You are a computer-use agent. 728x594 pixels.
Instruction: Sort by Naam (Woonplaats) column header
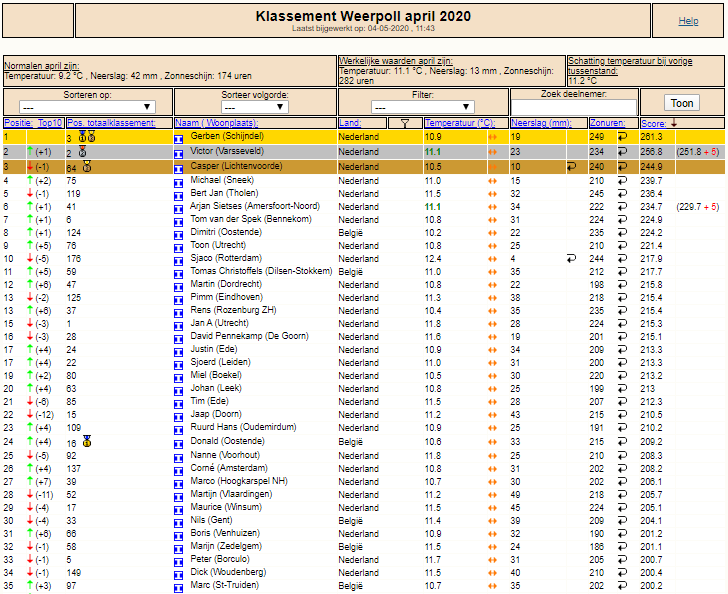tap(216, 123)
